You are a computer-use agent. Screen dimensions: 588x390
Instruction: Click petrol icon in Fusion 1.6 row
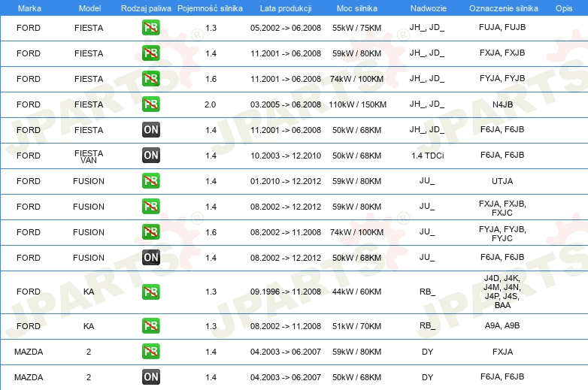150,232
